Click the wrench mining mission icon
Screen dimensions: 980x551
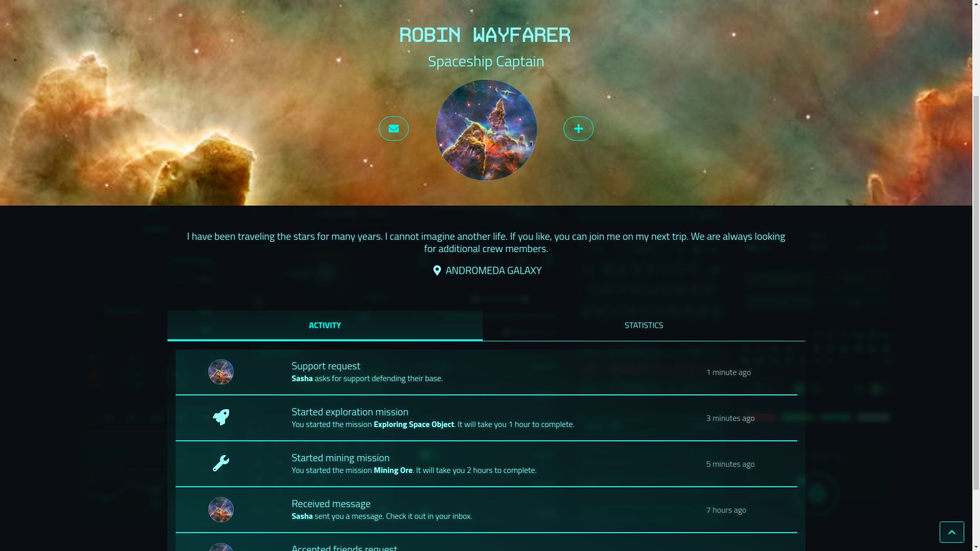click(x=221, y=463)
